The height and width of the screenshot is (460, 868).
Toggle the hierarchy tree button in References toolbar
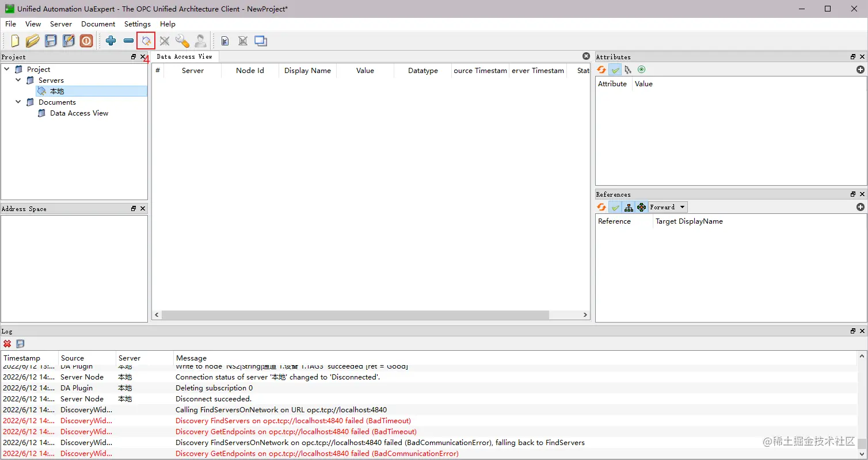629,207
